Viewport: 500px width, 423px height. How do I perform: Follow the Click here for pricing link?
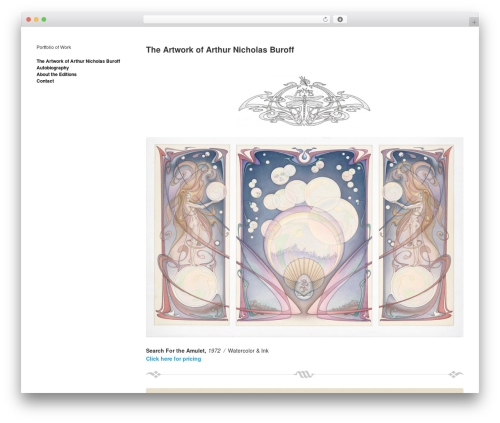173,359
